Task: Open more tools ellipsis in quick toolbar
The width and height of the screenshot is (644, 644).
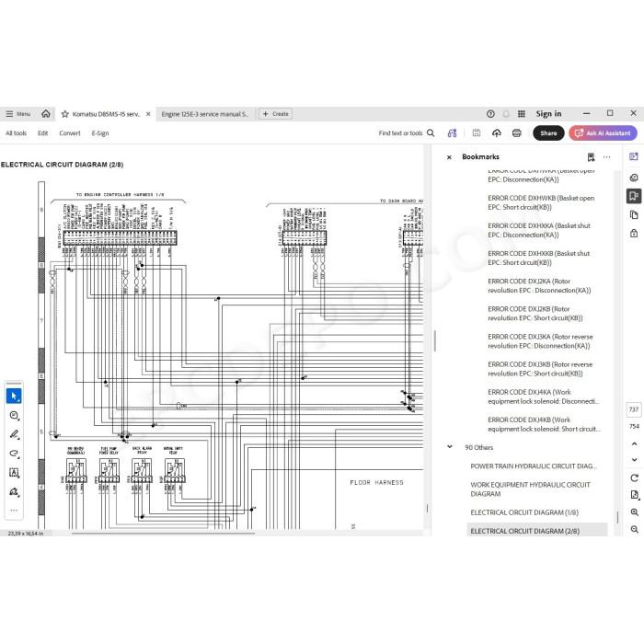Action: (x=14, y=510)
